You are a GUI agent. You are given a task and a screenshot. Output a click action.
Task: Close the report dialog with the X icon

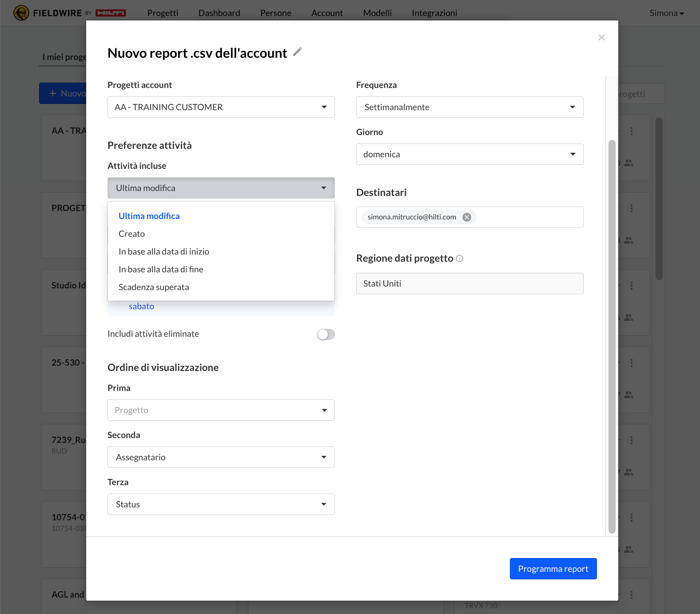coord(601,37)
